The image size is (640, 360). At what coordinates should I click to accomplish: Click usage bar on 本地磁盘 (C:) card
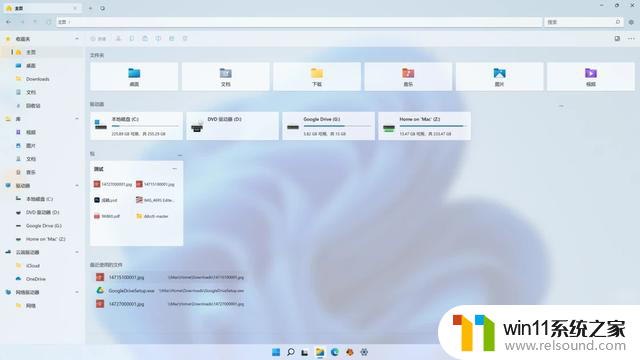pyautogui.click(x=145, y=127)
